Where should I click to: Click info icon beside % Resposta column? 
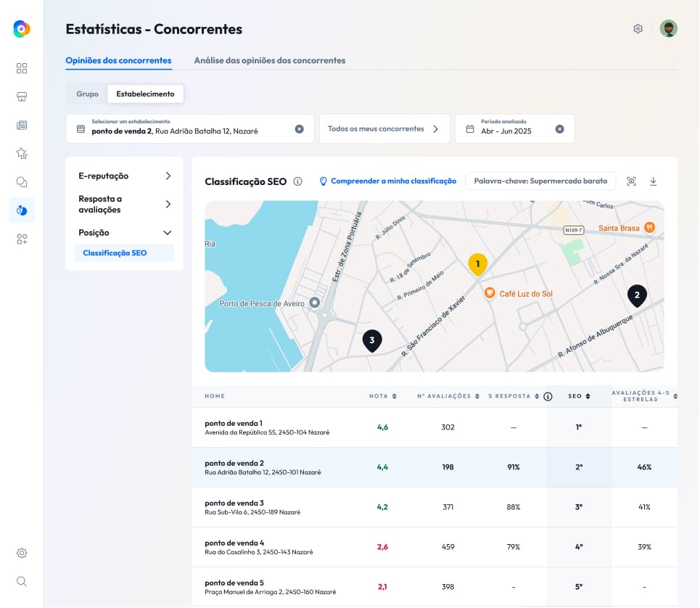[x=548, y=396]
